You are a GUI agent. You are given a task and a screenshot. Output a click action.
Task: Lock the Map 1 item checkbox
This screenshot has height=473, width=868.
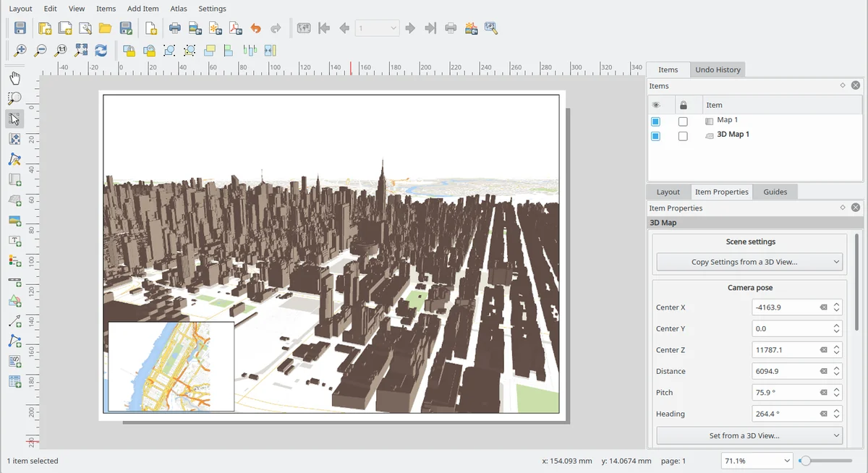(683, 121)
